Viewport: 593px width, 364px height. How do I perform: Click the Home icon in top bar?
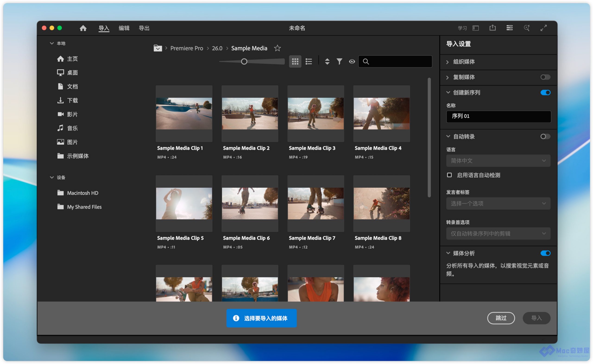click(x=83, y=28)
